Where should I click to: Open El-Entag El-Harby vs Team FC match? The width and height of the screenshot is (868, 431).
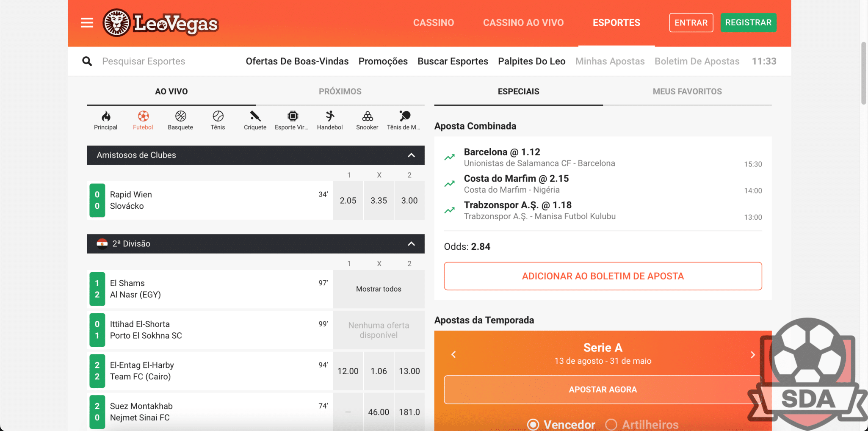pyautogui.click(x=210, y=371)
